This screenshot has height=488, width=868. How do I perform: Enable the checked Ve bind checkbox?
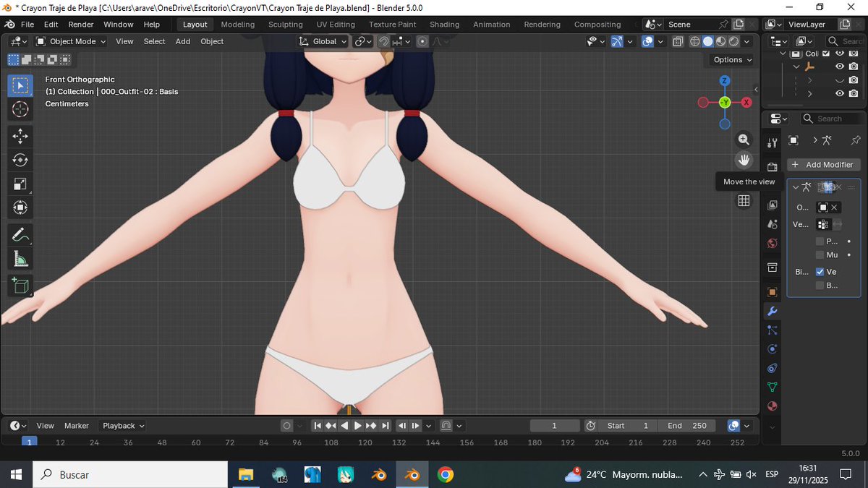[x=820, y=272]
